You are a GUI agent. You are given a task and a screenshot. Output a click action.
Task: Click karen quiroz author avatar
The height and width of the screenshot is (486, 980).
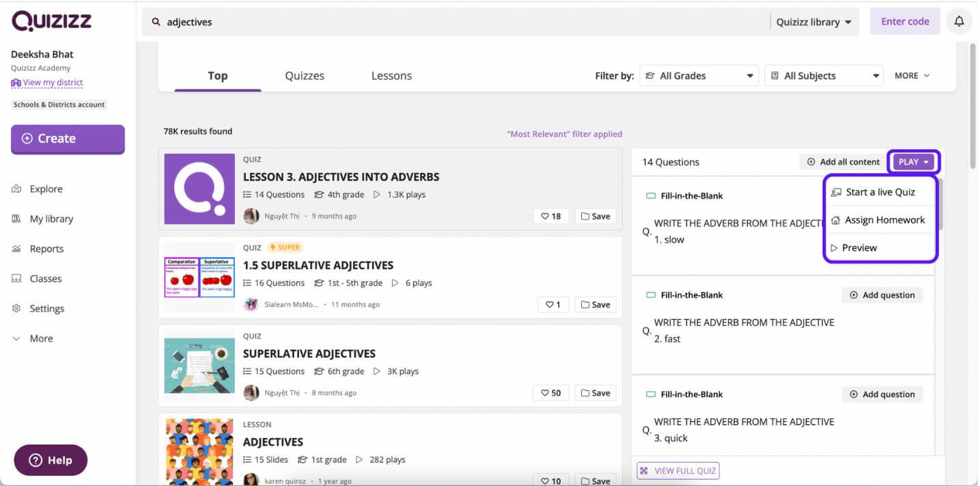tap(251, 480)
